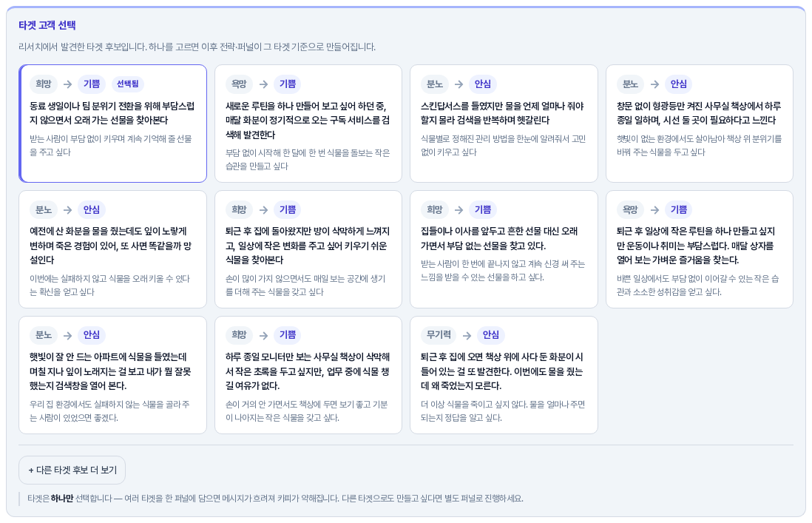
Task: Click the 안심 tag next to 무기력
Action: pyautogui.click(x=491, y=335)
